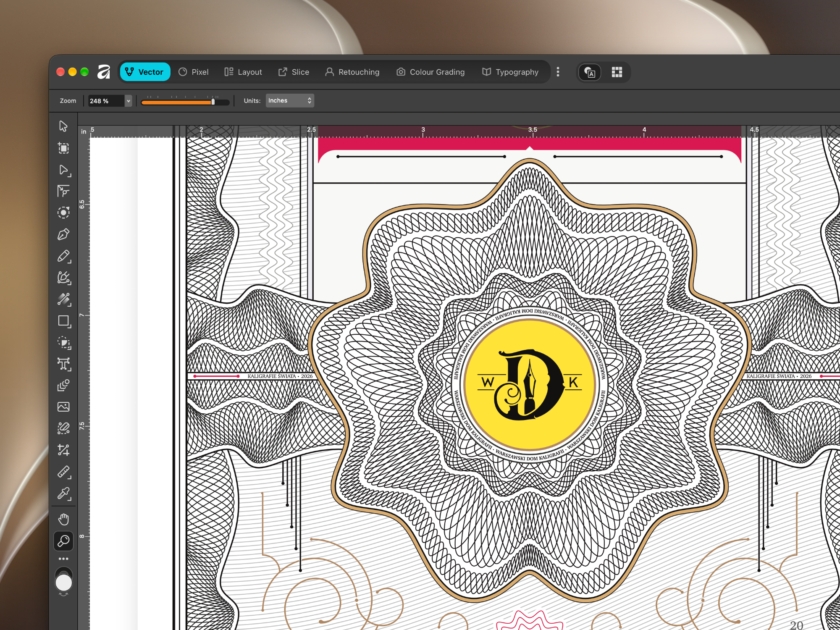Choose the Pencil tool

point(63,256)
